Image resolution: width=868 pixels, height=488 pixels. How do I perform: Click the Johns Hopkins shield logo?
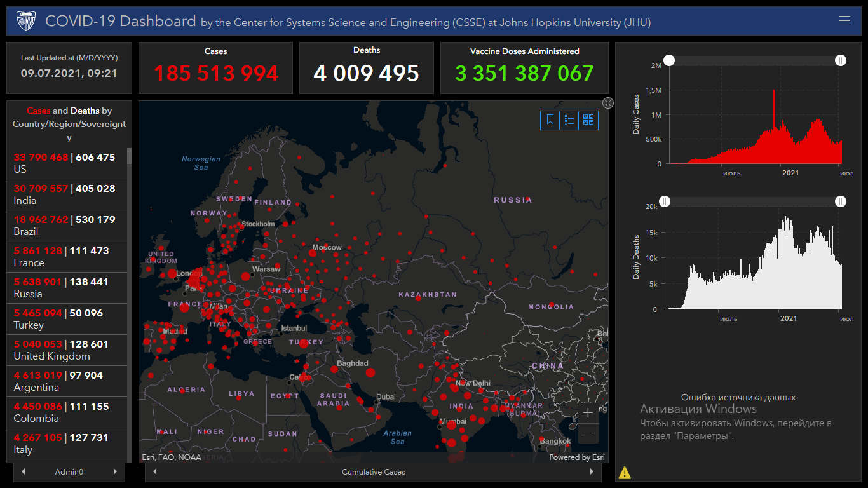(x=25, y=21)
